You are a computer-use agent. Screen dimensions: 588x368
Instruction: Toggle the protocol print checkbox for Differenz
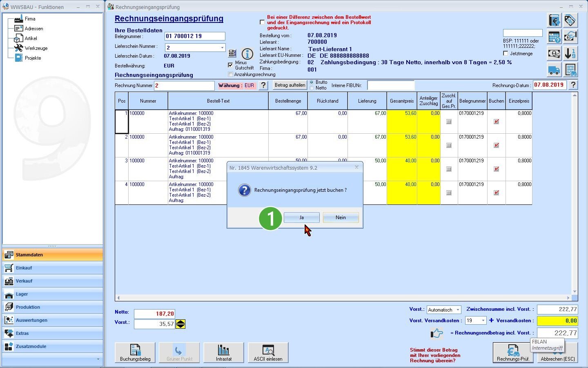[x=262, y=22]
